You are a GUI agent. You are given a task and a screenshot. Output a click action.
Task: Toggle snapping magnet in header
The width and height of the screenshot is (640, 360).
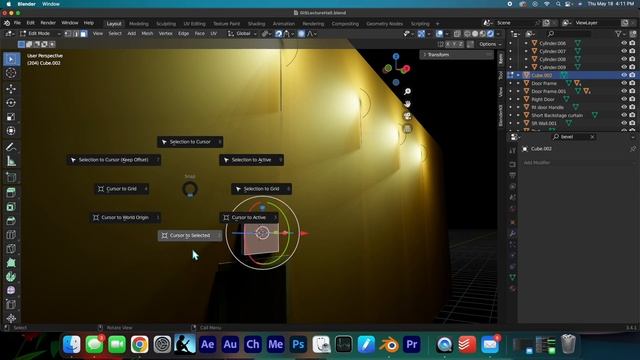[278, 34]
